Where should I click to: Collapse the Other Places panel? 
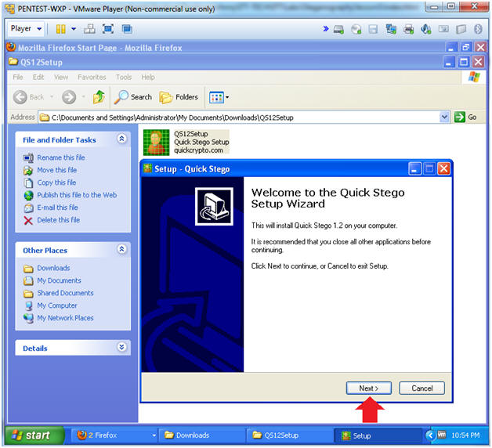121,249
